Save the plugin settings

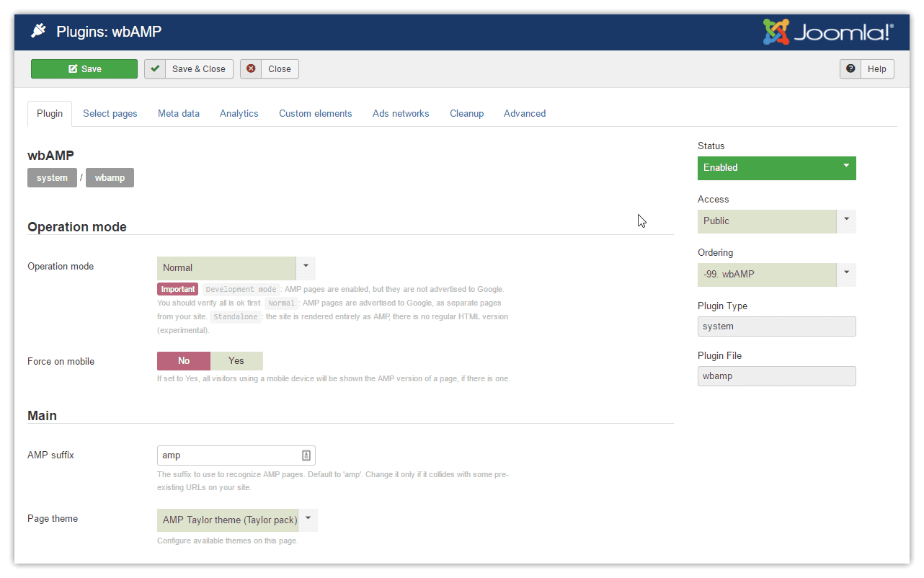(x=84, y=69)
